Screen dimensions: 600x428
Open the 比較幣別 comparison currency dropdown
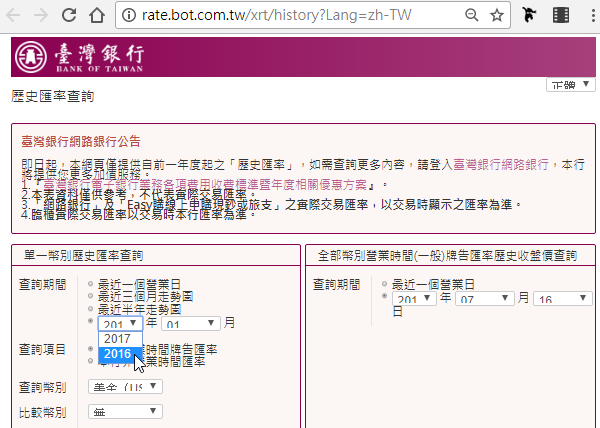[125, 412]
